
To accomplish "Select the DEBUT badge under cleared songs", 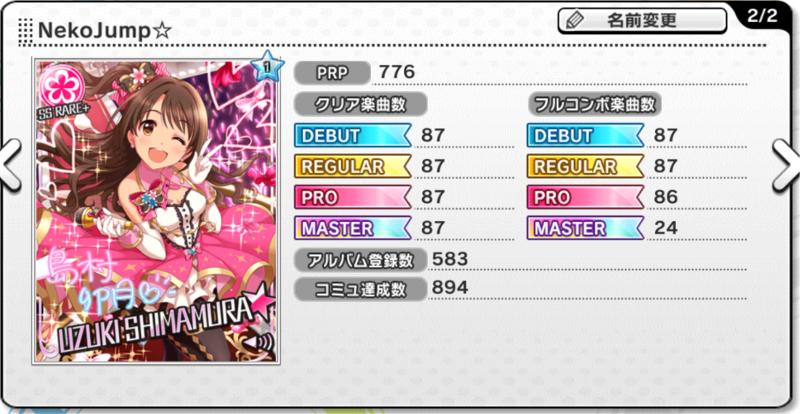I will click(x=353, y=136).
